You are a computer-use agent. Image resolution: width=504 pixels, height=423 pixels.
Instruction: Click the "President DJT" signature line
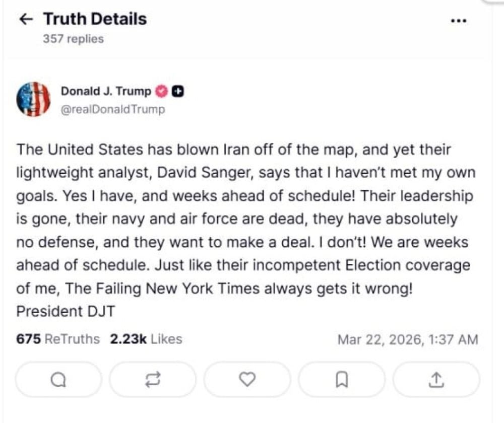tap(66, 312)
